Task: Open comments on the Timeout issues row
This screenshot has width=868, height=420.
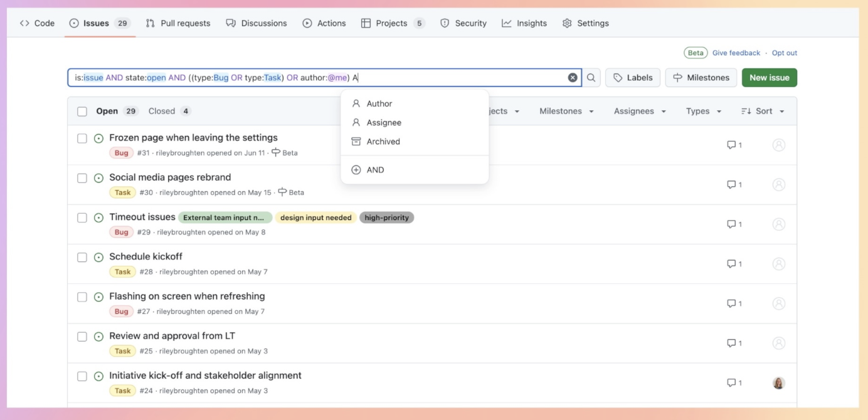Action: [x=734, y=224]
